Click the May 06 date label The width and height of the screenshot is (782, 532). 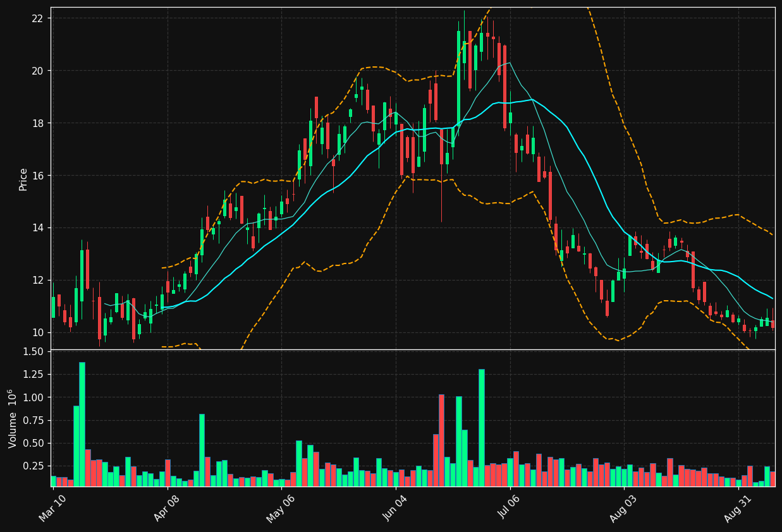click(281, 509)
